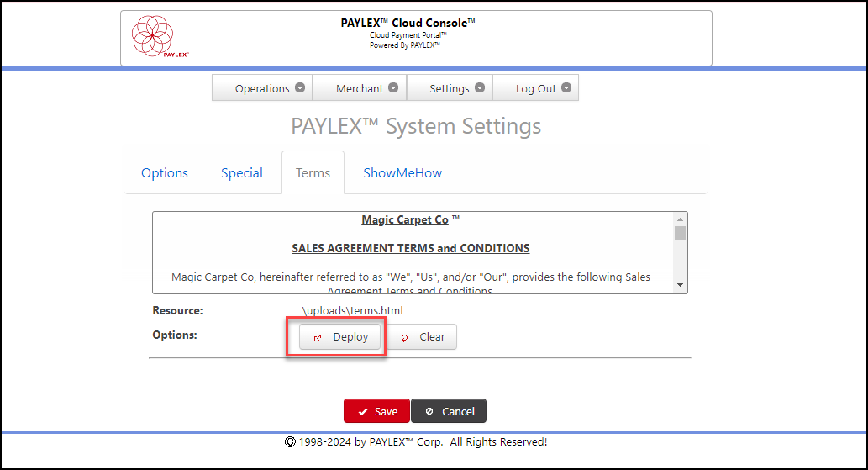Viewport: 868px width, 470px height.
Task: Click the terms preview scrollbar down arrow
Action: (x=681, y=285)
